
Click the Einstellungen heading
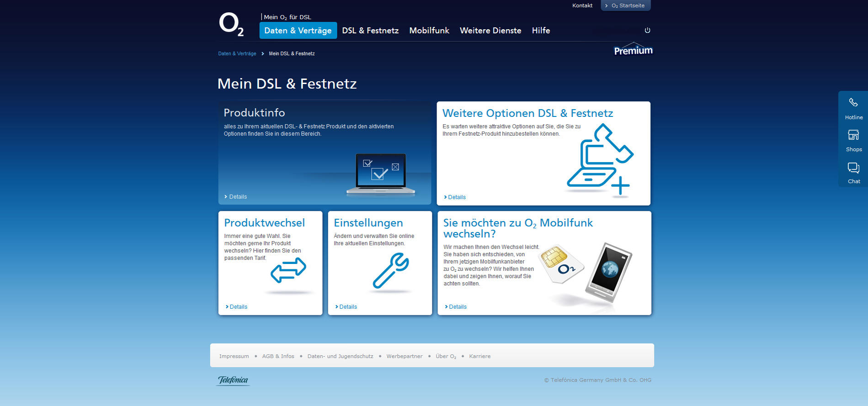pos(368,223)
